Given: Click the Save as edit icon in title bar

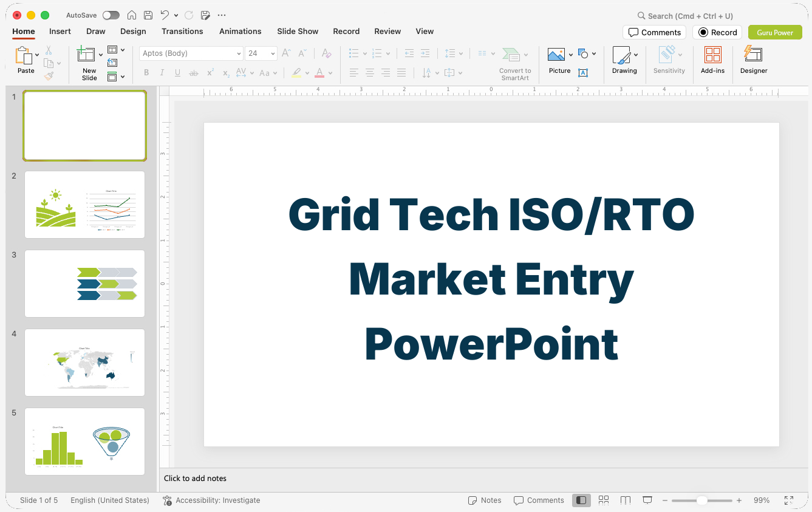Looking at the screenshot, I should [x=205, y=15].
